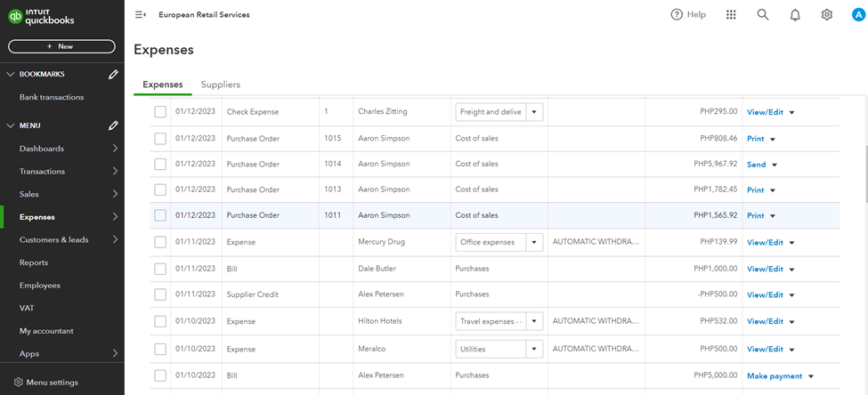Open the Freight and delivery category dropdown
Screen dimensions: 868x395
coord(534,112)
